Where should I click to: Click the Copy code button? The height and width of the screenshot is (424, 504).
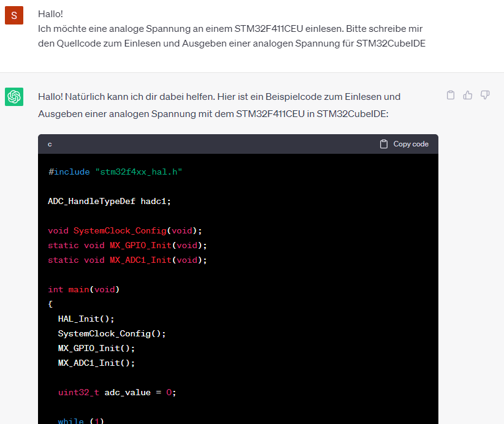tap(404, 144)
